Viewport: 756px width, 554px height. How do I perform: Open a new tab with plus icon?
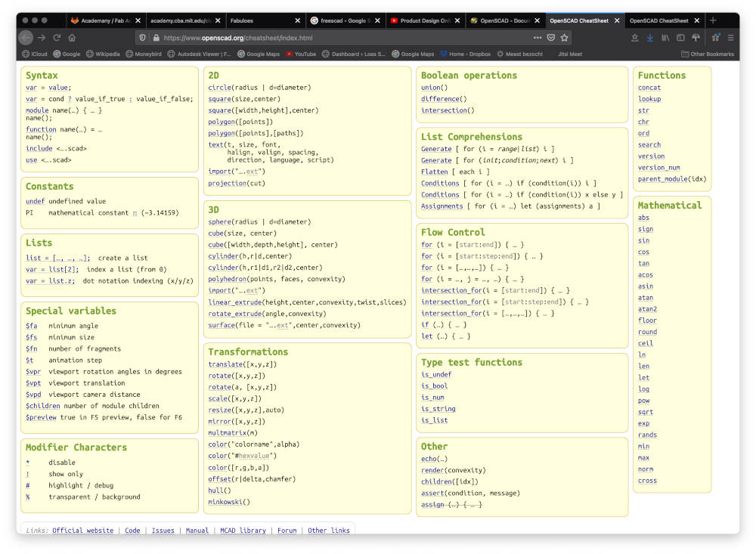(713, 20)
